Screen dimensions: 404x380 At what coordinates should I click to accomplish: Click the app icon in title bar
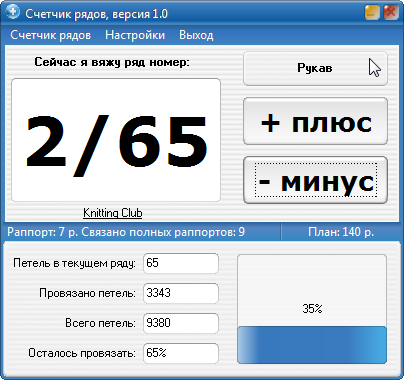click(13, 12)
